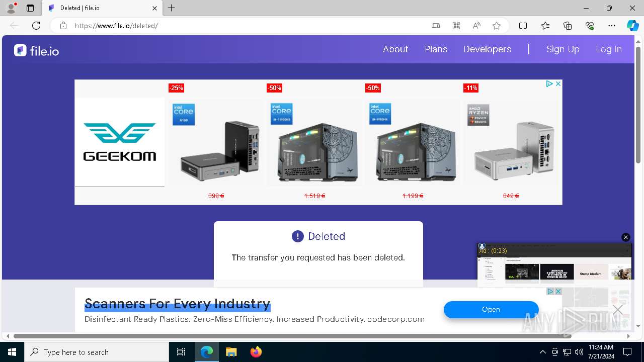644x362 pixels.
Task: Click the taskbar search box
Action: [x=97, y=352]
